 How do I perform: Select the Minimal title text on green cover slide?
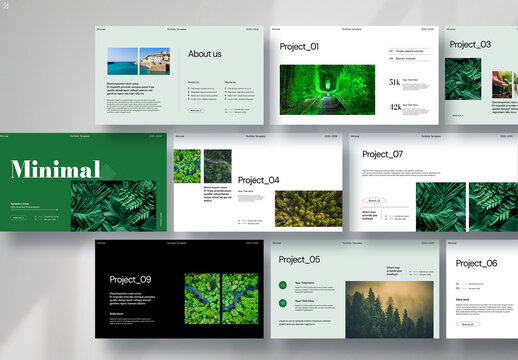[x=55, y=169]
